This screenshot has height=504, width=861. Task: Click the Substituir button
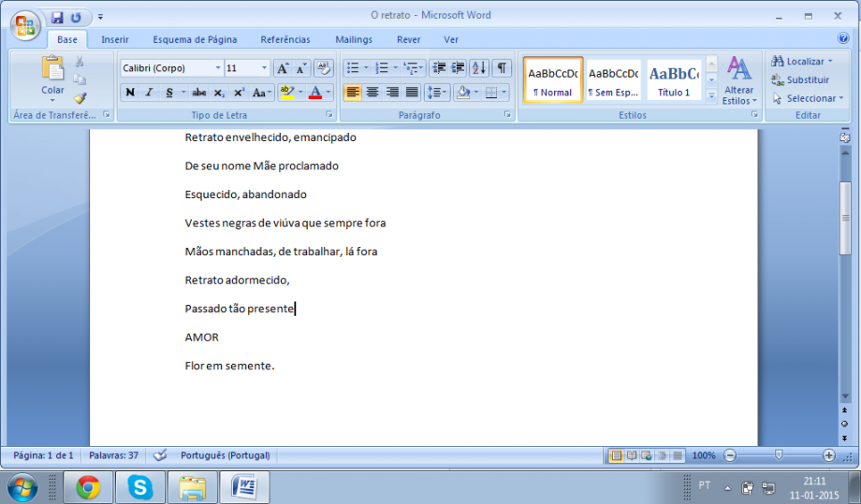(800, 80)
